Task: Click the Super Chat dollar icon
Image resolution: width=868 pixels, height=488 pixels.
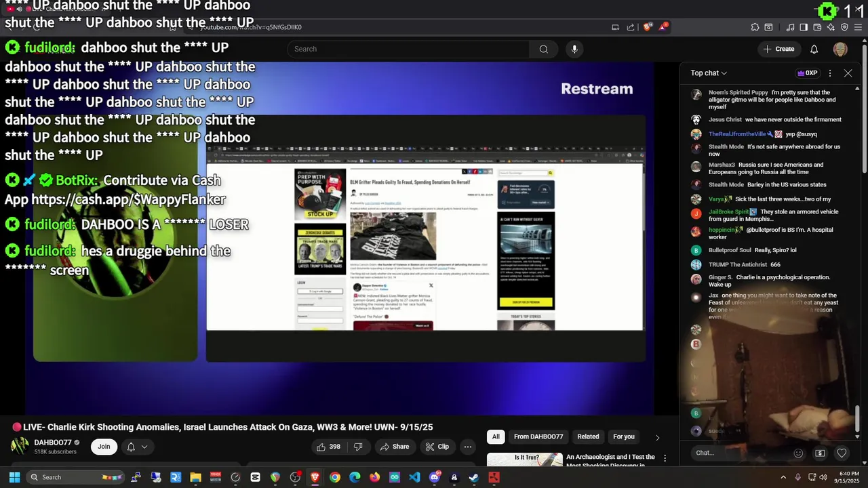Action: 820,453
